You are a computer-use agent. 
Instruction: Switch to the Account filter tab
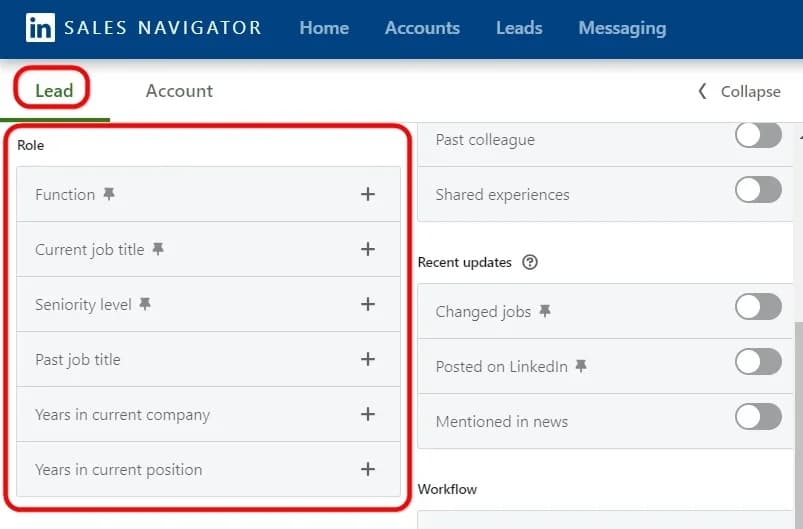click(x=179, y=91)
